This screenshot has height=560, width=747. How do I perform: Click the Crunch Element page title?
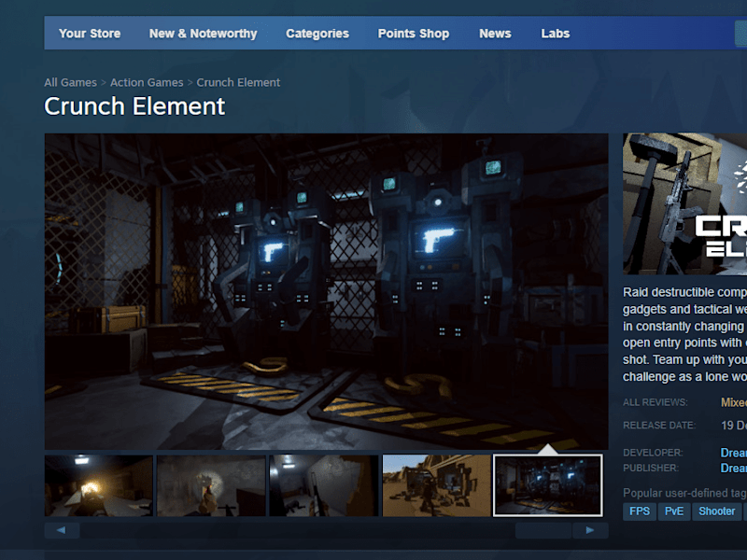pyautogui.click(x=134, y=106)
